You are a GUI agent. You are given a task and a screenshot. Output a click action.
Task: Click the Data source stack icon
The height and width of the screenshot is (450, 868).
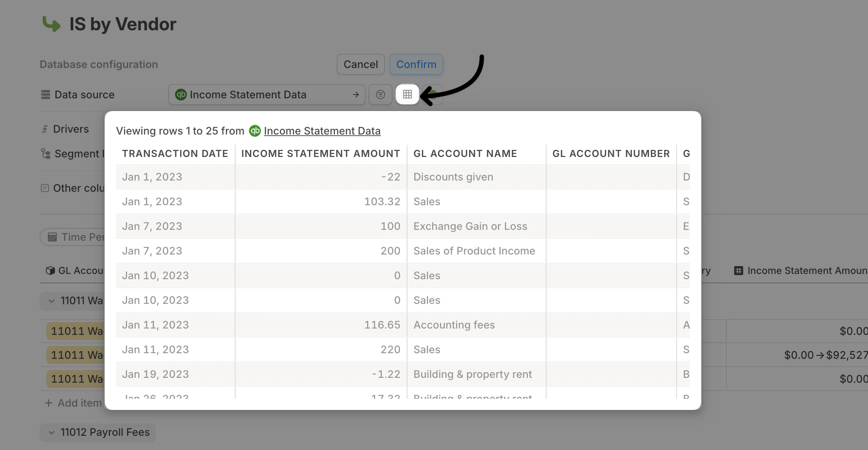46,95
